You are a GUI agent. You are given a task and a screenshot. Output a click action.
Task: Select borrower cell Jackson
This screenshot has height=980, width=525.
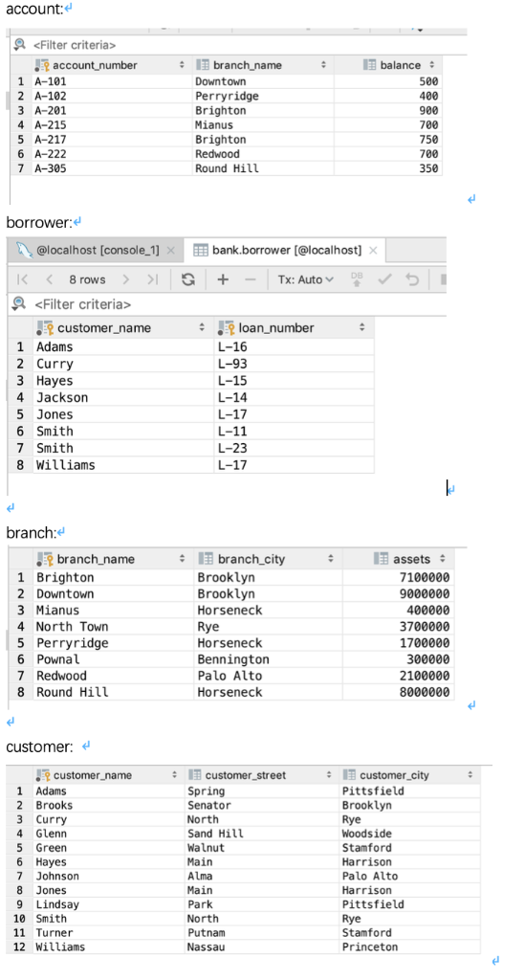coord(123,397)
